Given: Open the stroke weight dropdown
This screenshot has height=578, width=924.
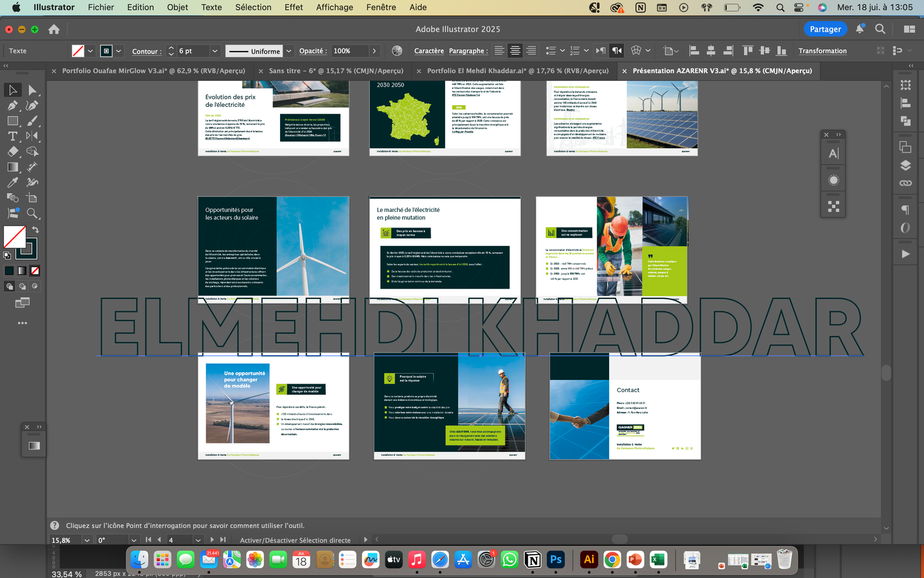Looking at the screenshot, I should click(x=215, y=51).
